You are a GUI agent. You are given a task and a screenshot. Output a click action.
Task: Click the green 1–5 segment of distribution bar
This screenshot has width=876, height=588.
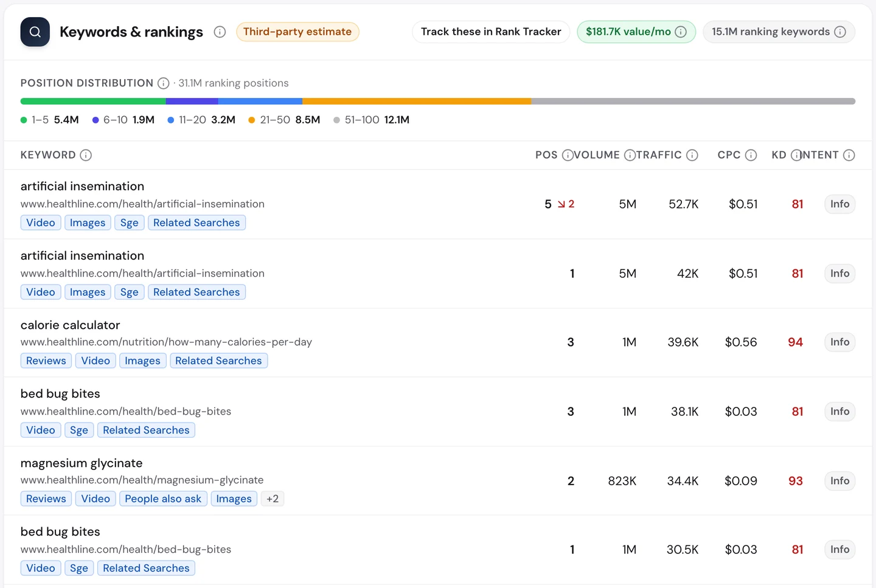click(x=93, y=102)
